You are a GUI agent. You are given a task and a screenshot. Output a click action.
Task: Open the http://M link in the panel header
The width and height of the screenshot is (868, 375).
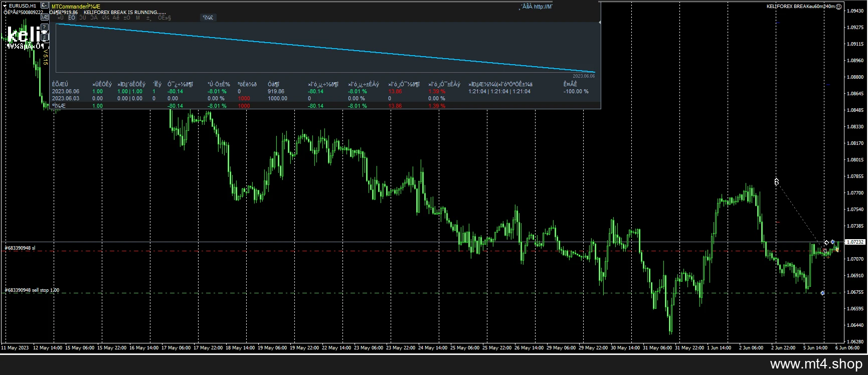click(543, 7)
